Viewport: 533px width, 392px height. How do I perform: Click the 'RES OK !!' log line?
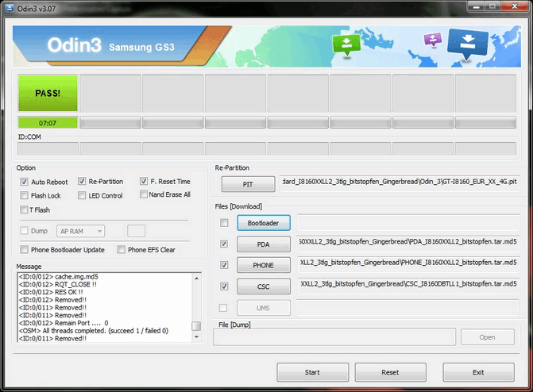[51, 292]
